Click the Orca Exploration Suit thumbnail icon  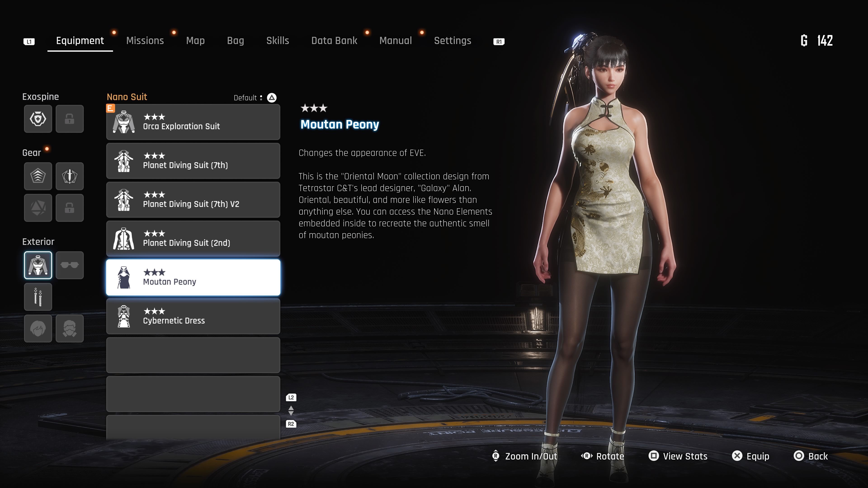tap(124, 122)
